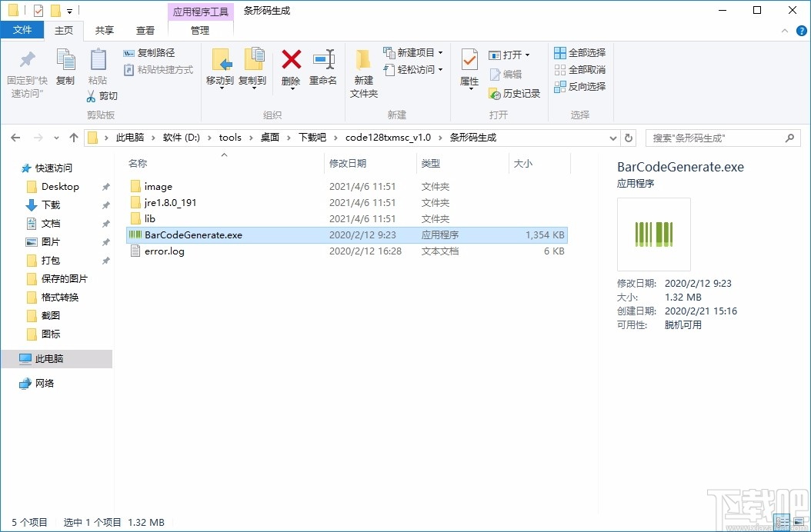Expand the 新建项目 dropdown

441,53
